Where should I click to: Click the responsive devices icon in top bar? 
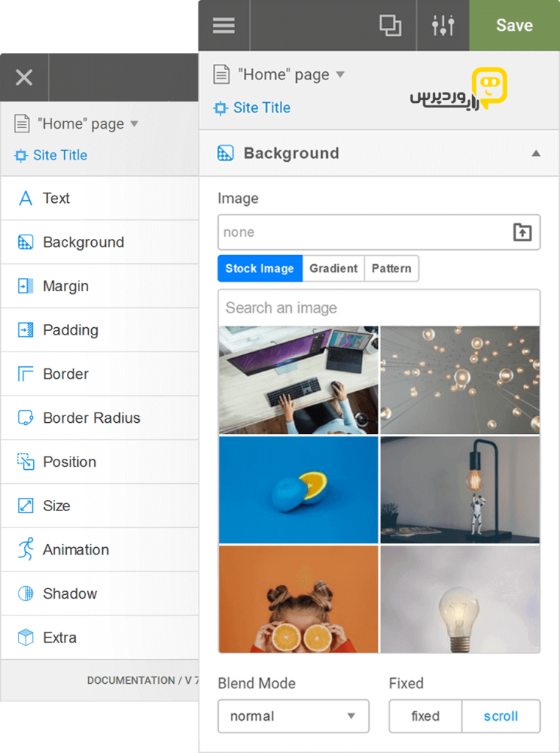pyautogui.click(x=390, y=26)
